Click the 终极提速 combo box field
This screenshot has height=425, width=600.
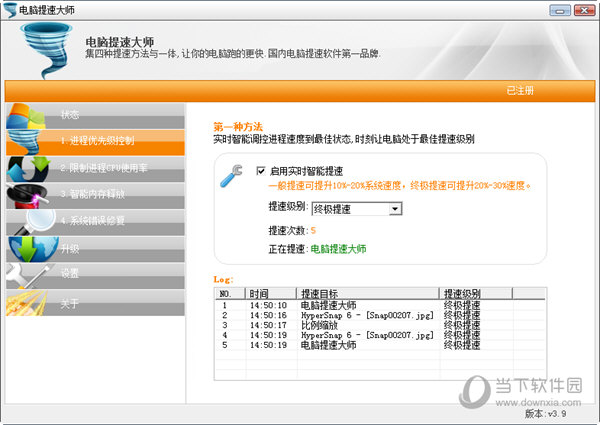pyautogui.click(x=357, y=209)
